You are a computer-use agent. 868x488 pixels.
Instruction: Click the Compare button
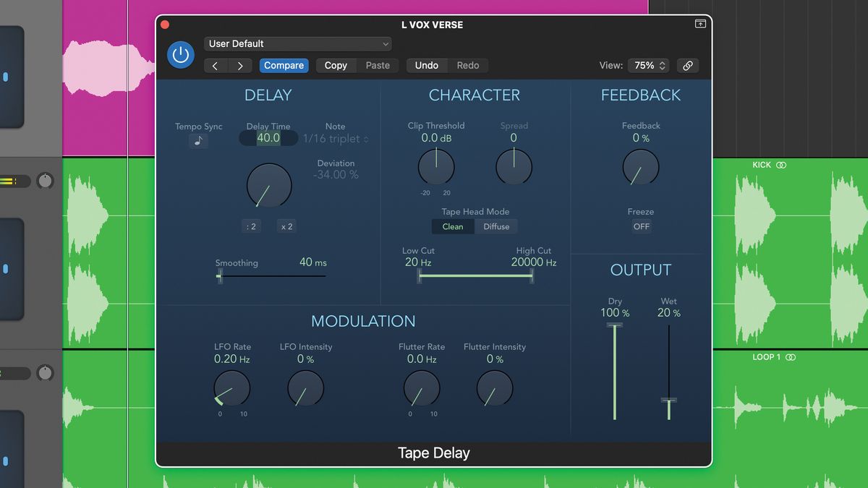tap(284, 65)
